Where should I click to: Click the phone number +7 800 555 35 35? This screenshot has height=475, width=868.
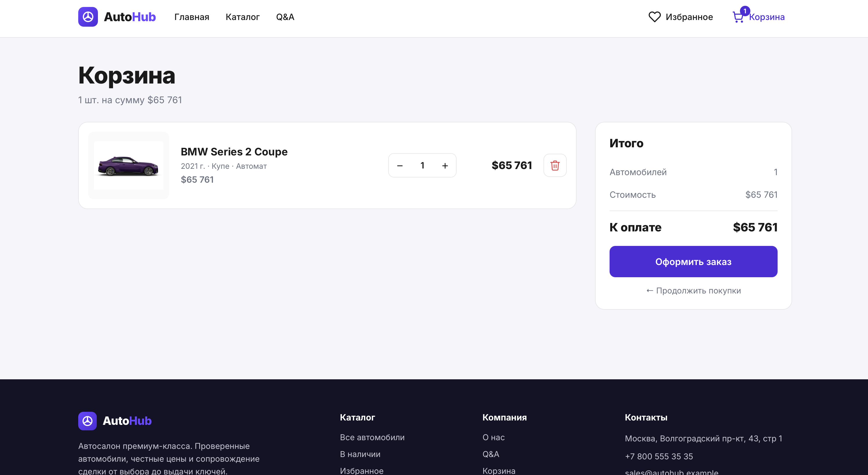[x=659, y=456]
